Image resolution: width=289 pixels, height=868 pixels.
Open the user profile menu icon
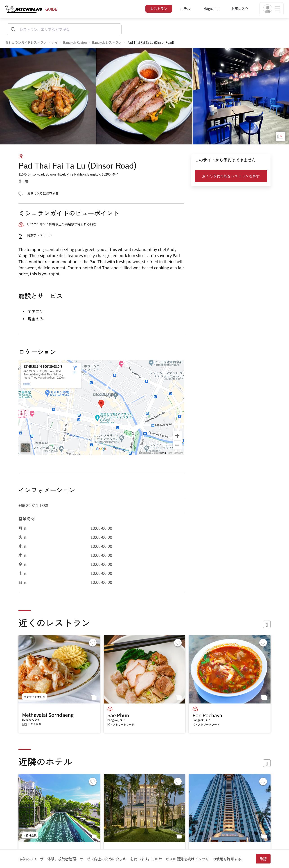(x=267, y=9)
